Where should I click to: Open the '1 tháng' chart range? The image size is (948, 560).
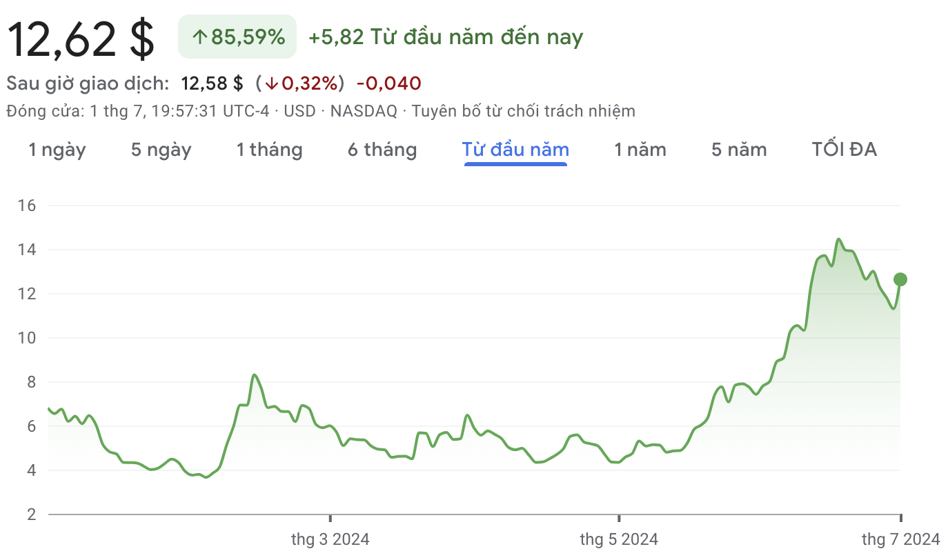click(x=270, y=150)
